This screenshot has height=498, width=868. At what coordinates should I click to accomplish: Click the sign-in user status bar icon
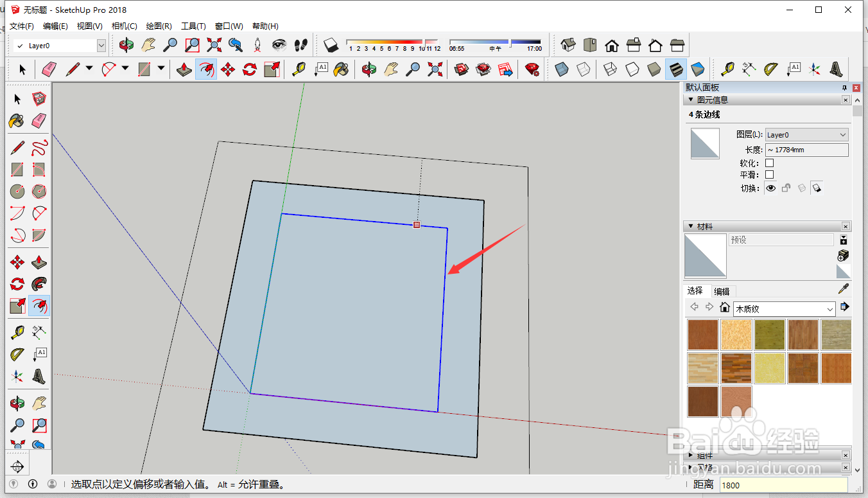point(52,484)
